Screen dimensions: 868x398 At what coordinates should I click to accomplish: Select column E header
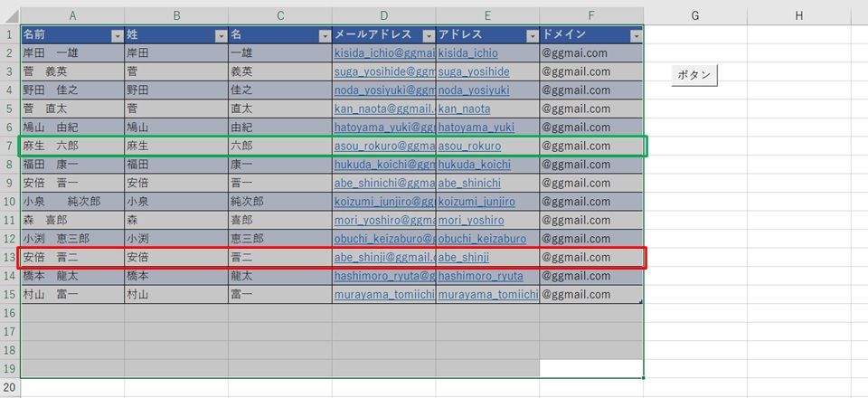coord(487,16)
